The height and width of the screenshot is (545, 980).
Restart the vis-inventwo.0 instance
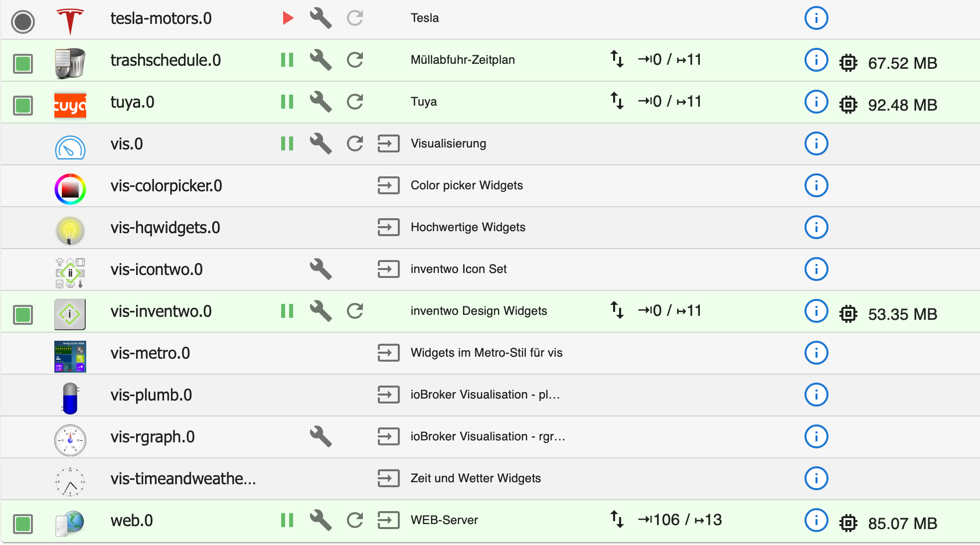pyautogui.click(x=355, y=311)
